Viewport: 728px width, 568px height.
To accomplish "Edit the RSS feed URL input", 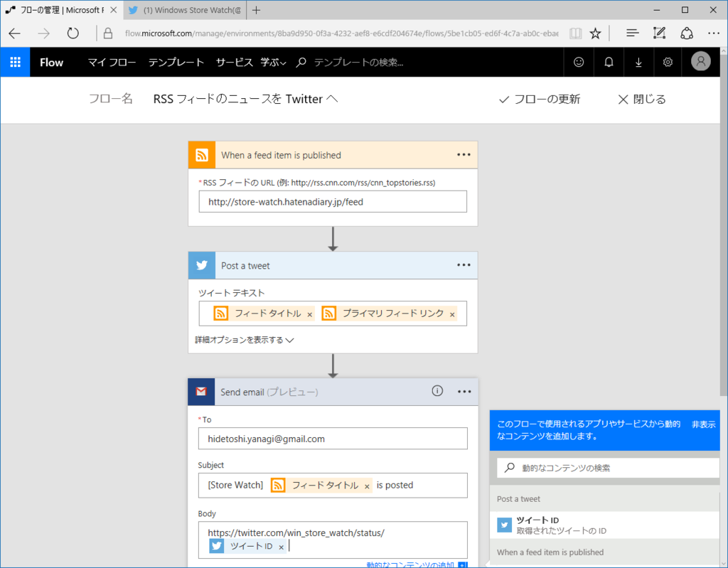I will point(333,202).
